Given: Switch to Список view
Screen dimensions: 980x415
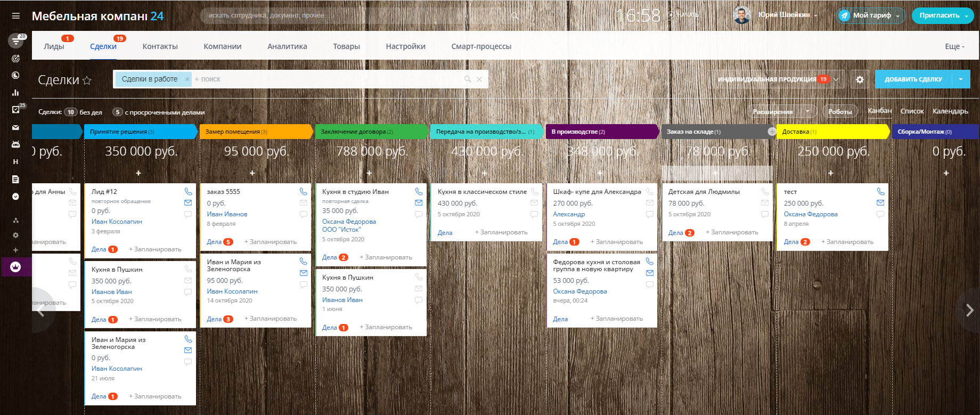Looking at the screenshot, I should tap(912, 111).
